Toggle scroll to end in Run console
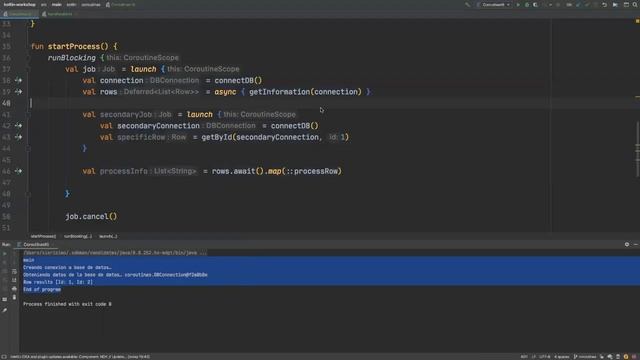 (x=14, y=280)
